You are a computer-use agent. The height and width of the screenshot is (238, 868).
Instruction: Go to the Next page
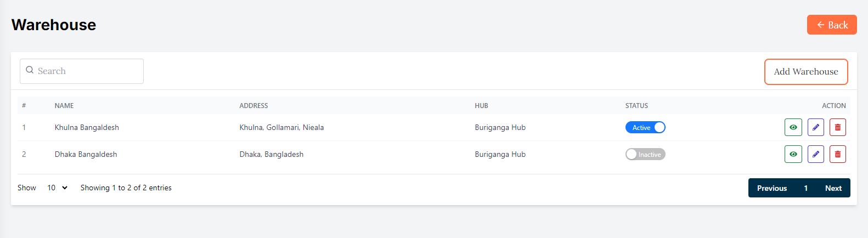(x=833, y=188)
